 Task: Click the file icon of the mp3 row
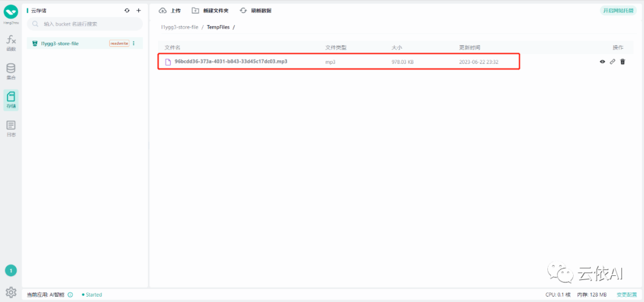(168, 62)
